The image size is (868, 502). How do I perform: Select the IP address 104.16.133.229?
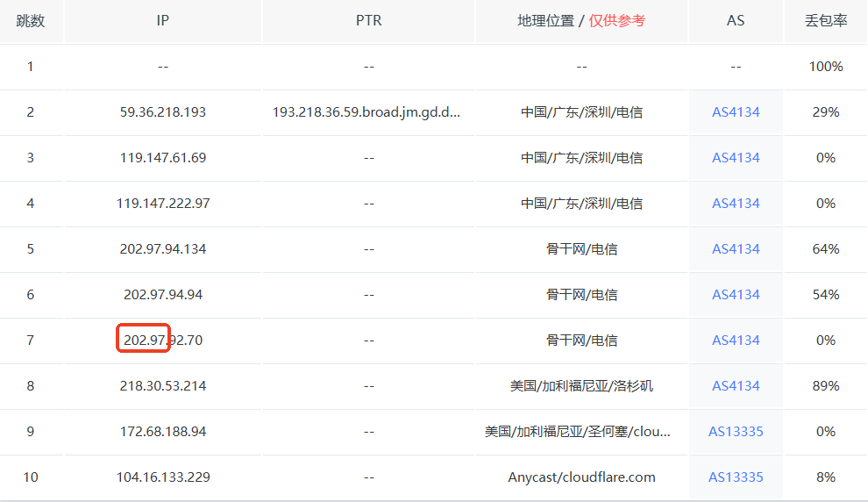pyautogui.click(x=163, y=477)
